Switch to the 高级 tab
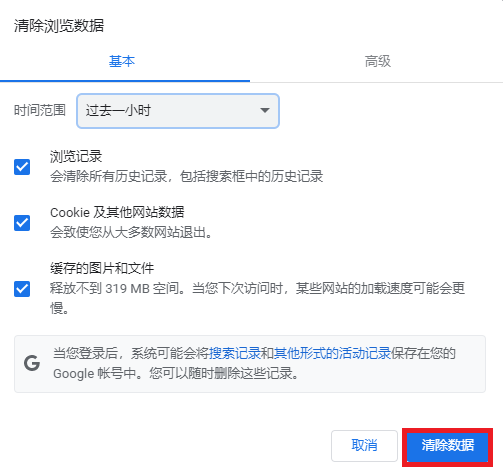The image size is (503, 473). pyautogui.click(x=377, y=62)
